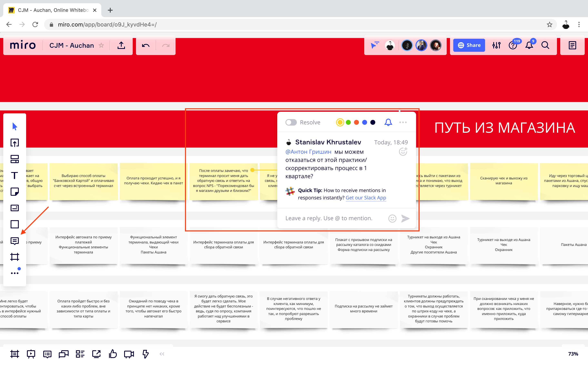Click the Export board upload icon
The image size is (588, 367).
point(121,45)
